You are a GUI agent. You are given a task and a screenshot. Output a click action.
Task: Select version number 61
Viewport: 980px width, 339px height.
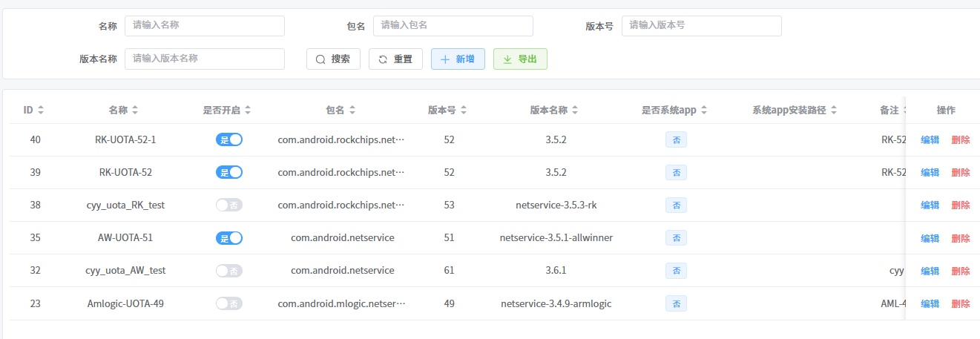tap(449, 271)
